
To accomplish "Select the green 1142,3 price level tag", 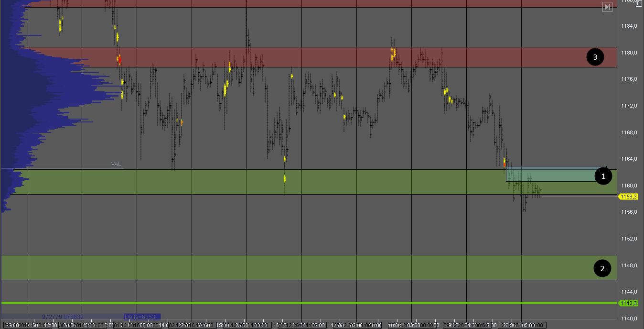I will click(x=628, y=303).
